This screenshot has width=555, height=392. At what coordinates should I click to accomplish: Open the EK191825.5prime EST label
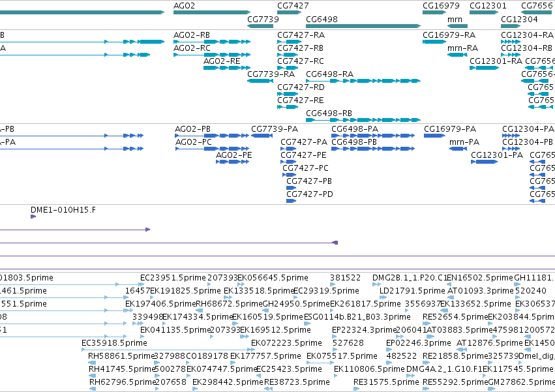click(185, 291)
